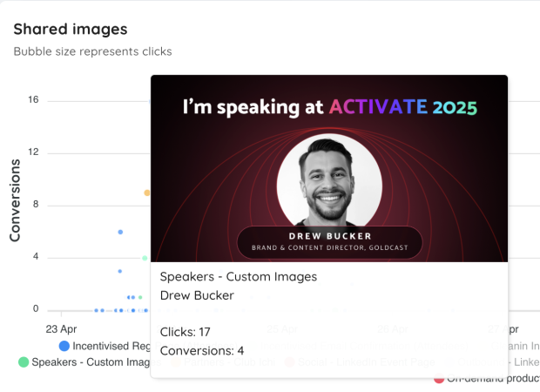
Task: Click the y-axis label 16
Action: point(33,99)
